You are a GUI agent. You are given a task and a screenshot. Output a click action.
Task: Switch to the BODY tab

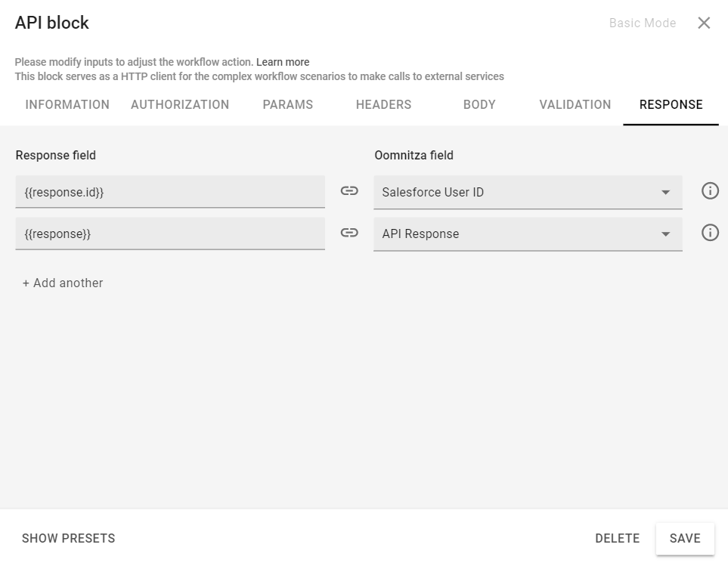(x=479, y=104)
